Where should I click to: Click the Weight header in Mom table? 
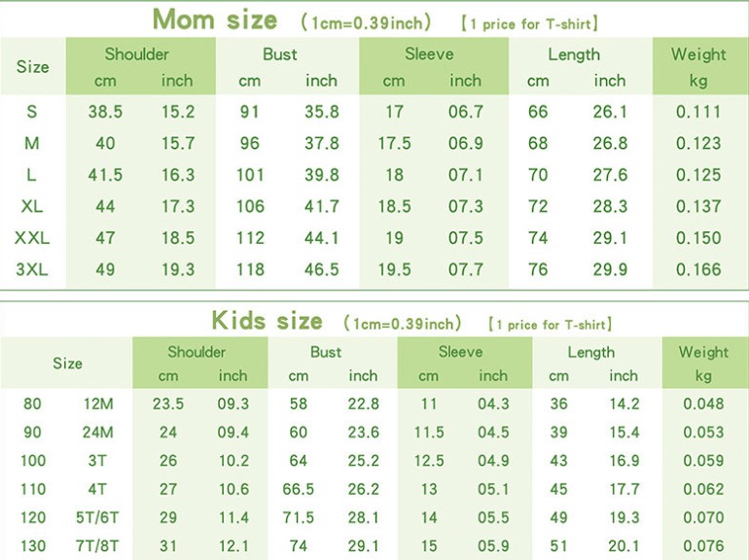697,54
